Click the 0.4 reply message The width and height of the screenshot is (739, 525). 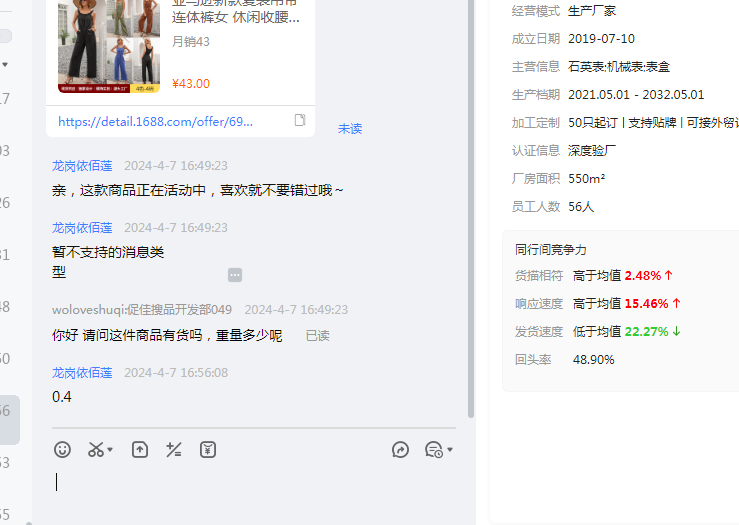click(x=62, y=397)
